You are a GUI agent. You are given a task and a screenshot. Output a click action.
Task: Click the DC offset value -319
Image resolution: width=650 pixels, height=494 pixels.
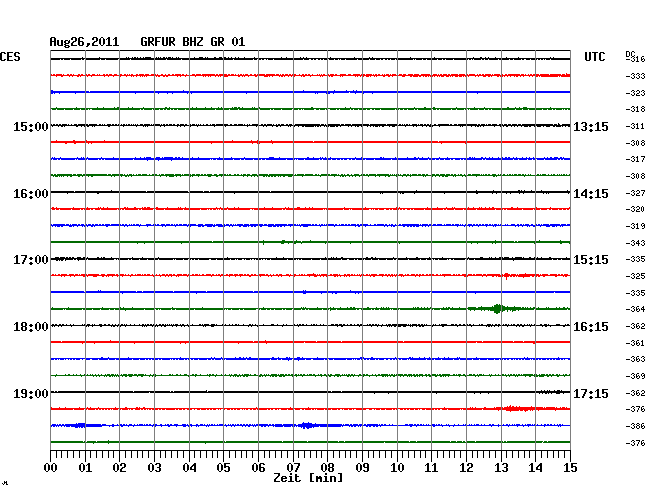click(635, 226)
